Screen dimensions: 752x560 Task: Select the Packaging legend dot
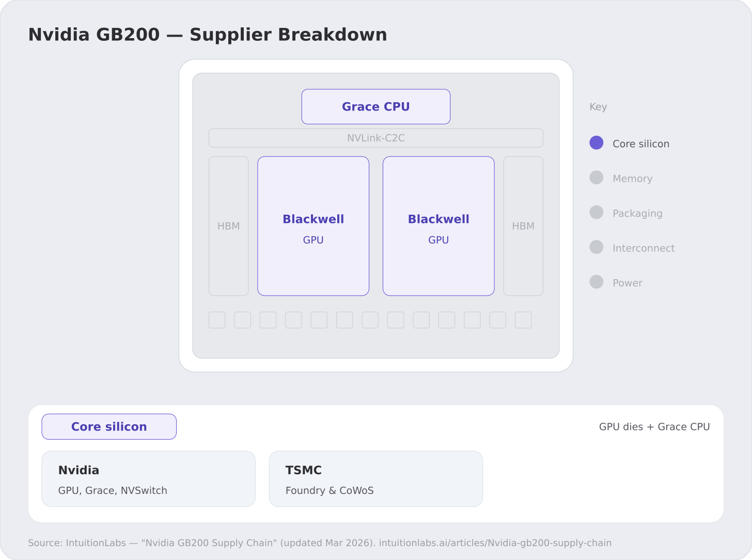(x=597, y=212)
